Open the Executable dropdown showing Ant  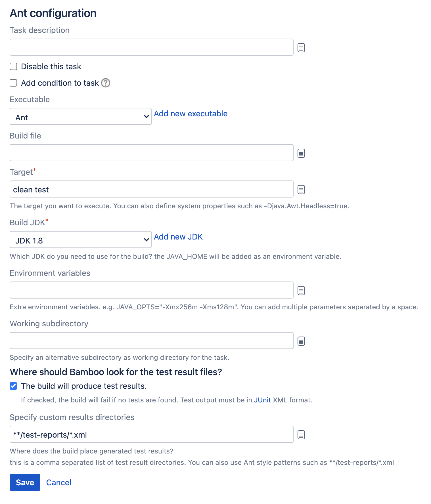click(x=80, y=116)
